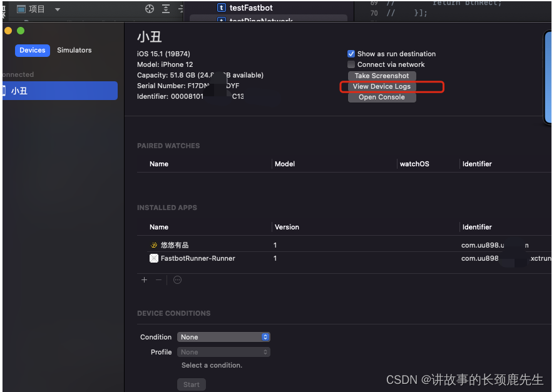Image resolution: width=554 pixels, height=392 pixels.
Task: Click the Take Screenshot button
Action: 382,76
